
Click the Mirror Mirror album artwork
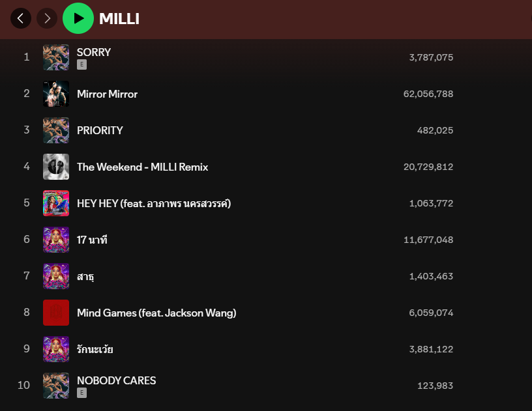(56, 94)
